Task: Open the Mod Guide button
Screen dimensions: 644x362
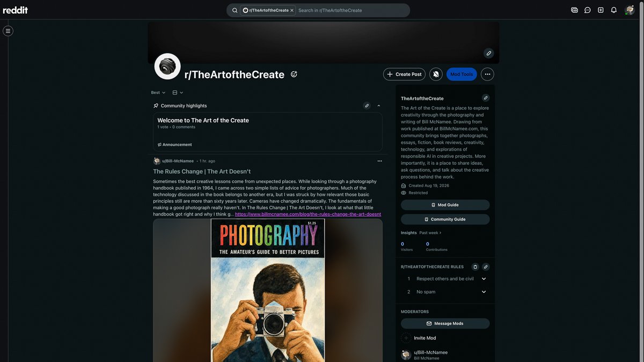Action: (x=445, y=205)
